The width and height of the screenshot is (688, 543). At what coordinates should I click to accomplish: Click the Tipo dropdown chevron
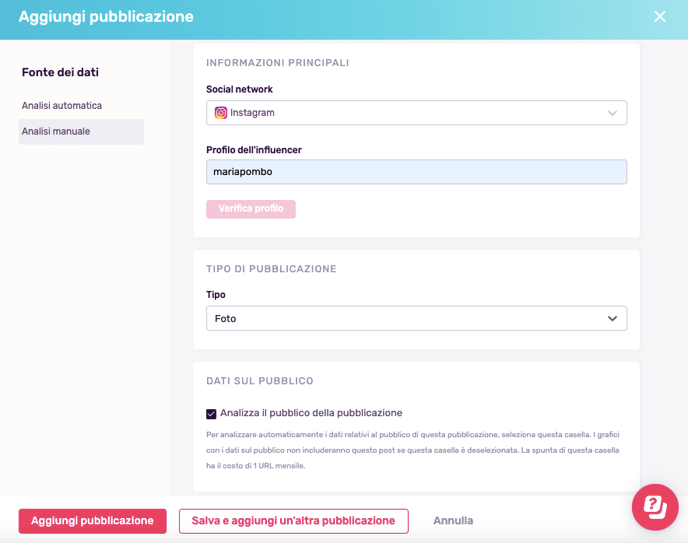click(612, 318)
